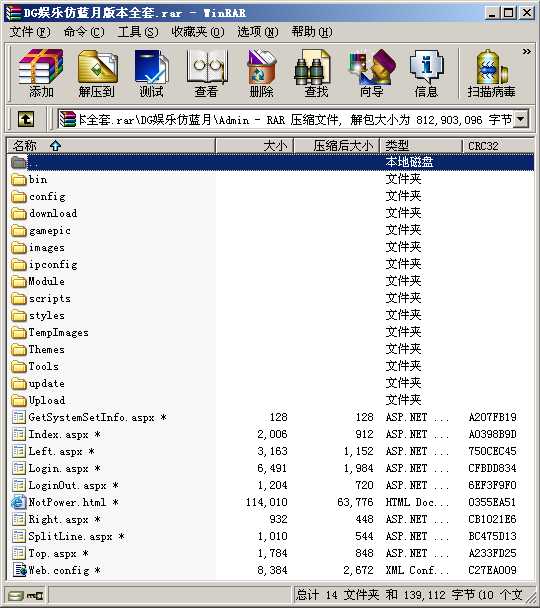Click the 解压到 (Extract To) icon
540x608 pixels.
97,73
